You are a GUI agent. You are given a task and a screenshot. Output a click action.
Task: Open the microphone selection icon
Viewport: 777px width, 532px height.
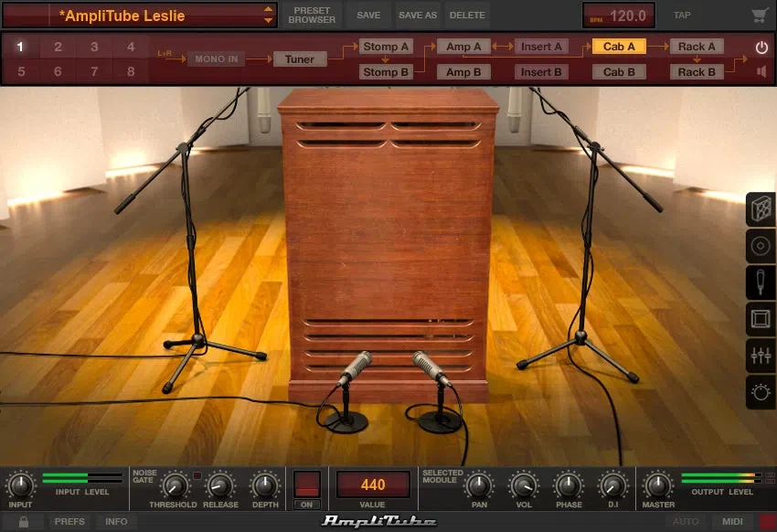[x=761, y=282]
